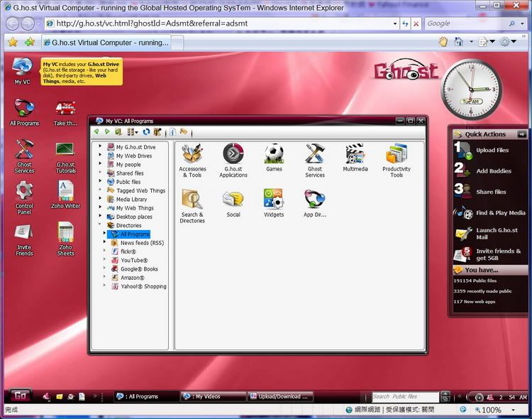Expand the Media Library tree node
The width and height of the screenshot is (532, 419).
(100, 197)
